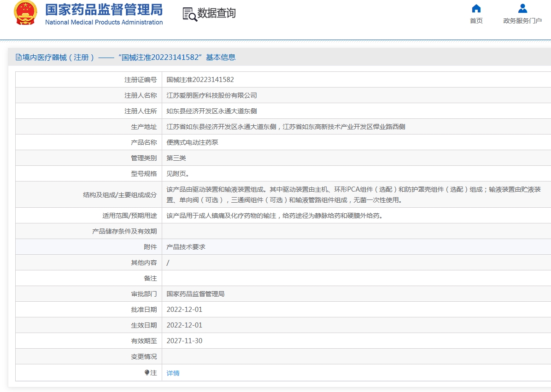Viewport: 551px width, 392px height.
Task: Click the 政务服务门户 label
Action: pyautogui.click(x=522, y=21)
